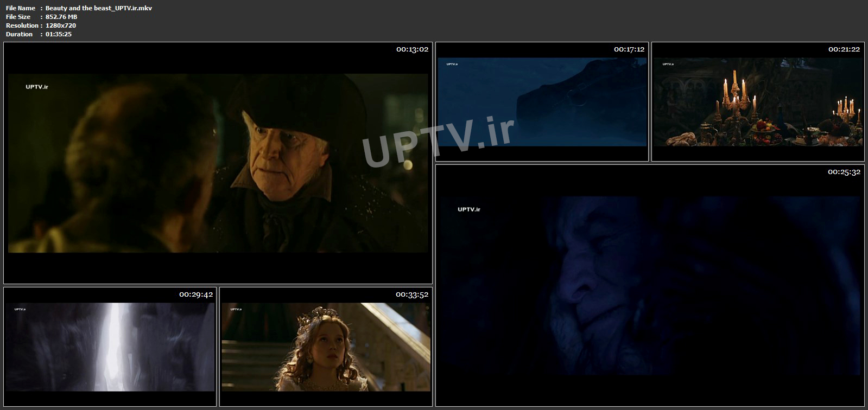Click the 00:13:02 timestamp
The image size is (868, 410).
point(412,49)
